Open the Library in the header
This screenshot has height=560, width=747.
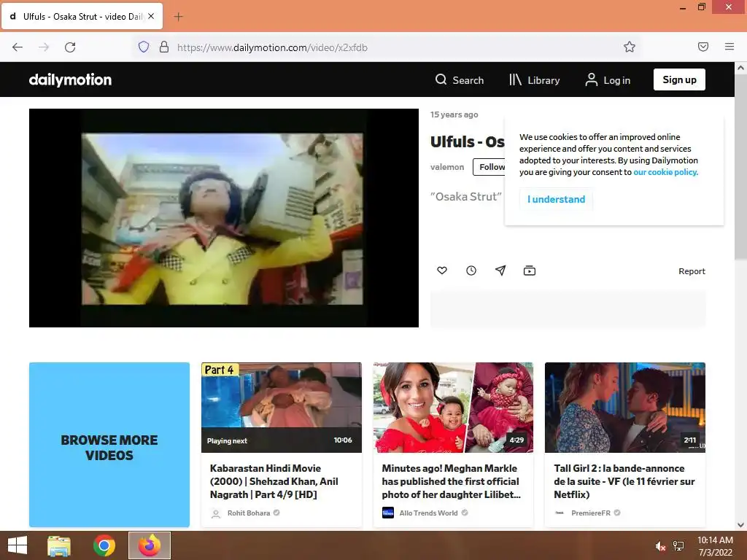pos(534,80)
